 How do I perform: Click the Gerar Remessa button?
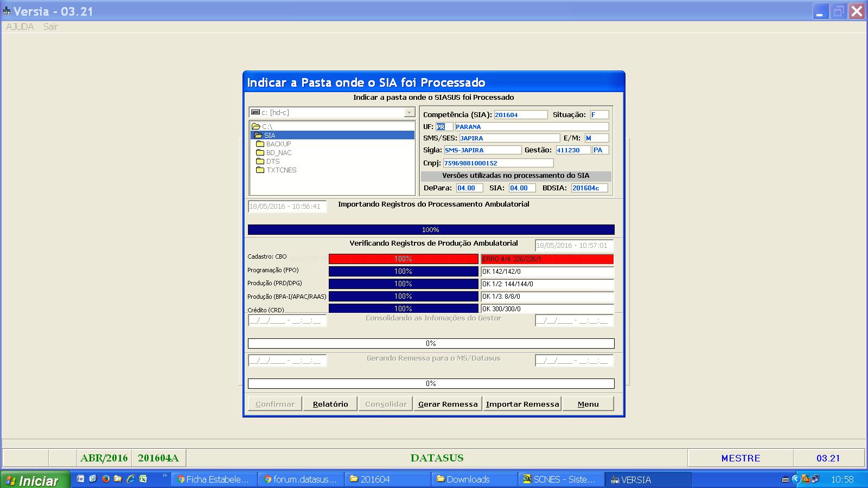[448, 404]
